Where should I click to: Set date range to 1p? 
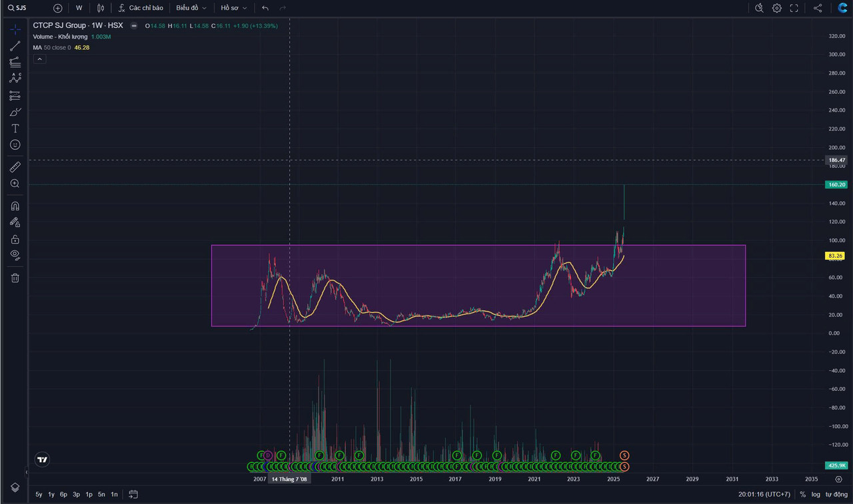[x=89, y=494]
